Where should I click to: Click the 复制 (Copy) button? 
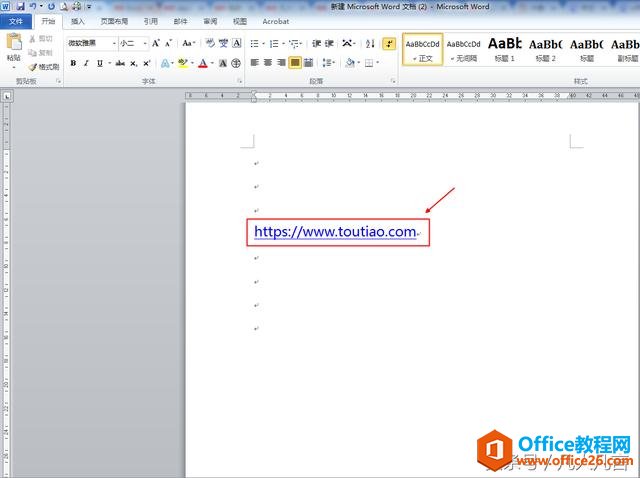pos(41,53)
